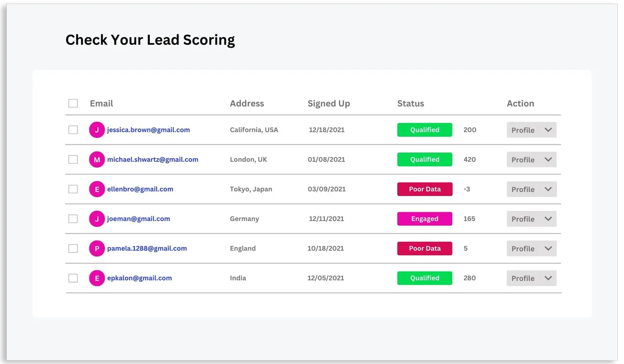
Task: Expand Profile dropdown in michael.shwartz@gmail.com row
Action: pos(531,160)
